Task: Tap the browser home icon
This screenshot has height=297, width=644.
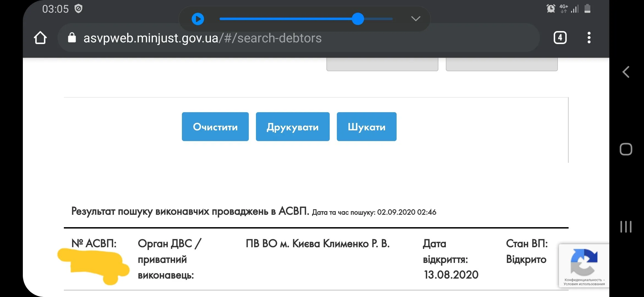Action: (x=40, y=38)
